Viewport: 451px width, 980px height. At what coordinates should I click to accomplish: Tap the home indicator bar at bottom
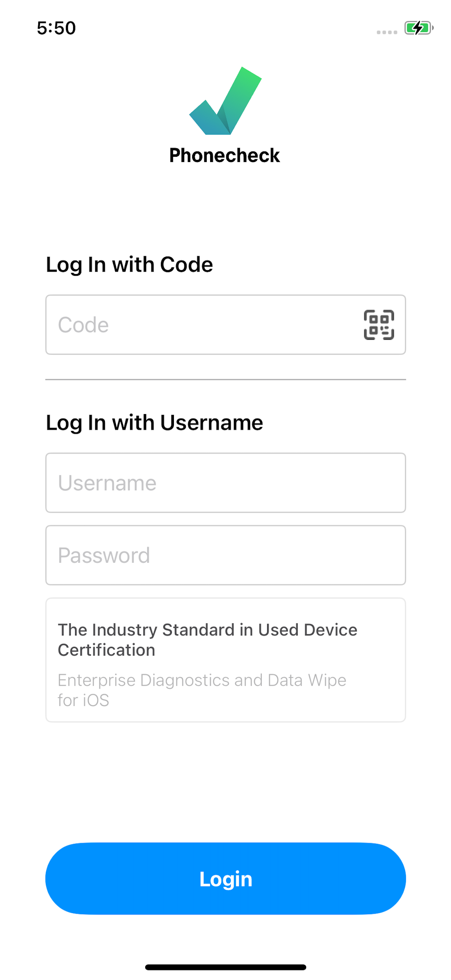click(225, 967)
